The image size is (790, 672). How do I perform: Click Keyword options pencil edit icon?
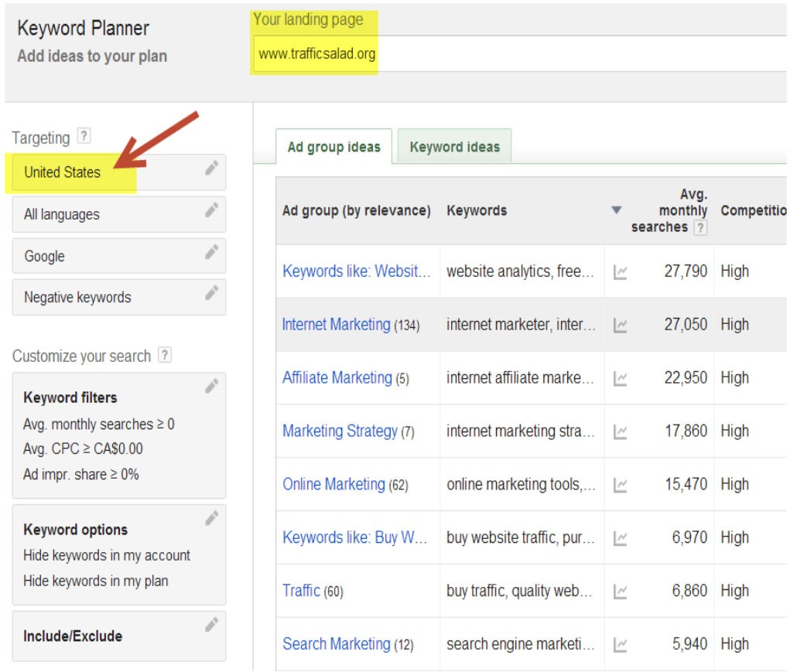(211, 519)
